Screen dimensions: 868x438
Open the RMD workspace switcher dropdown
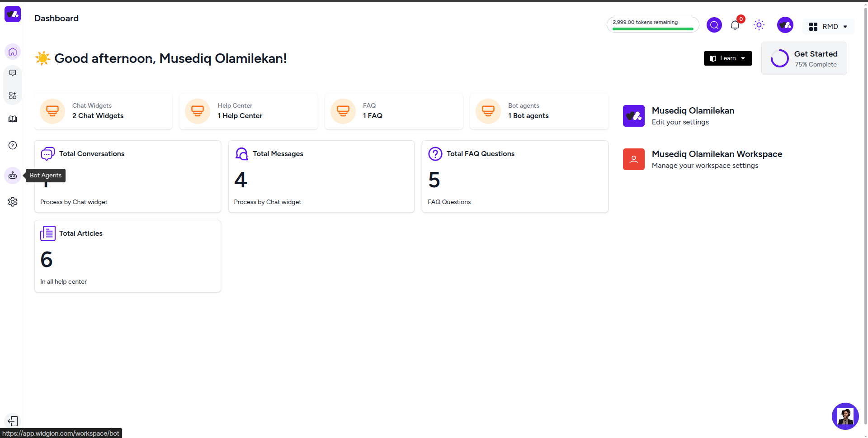tap(829, 27)
